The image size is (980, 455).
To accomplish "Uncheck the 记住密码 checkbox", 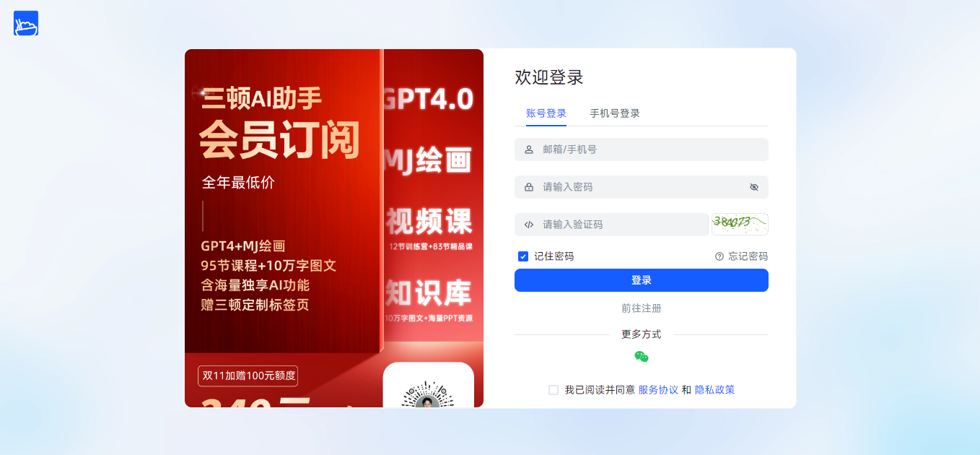I will click(523, 256).
